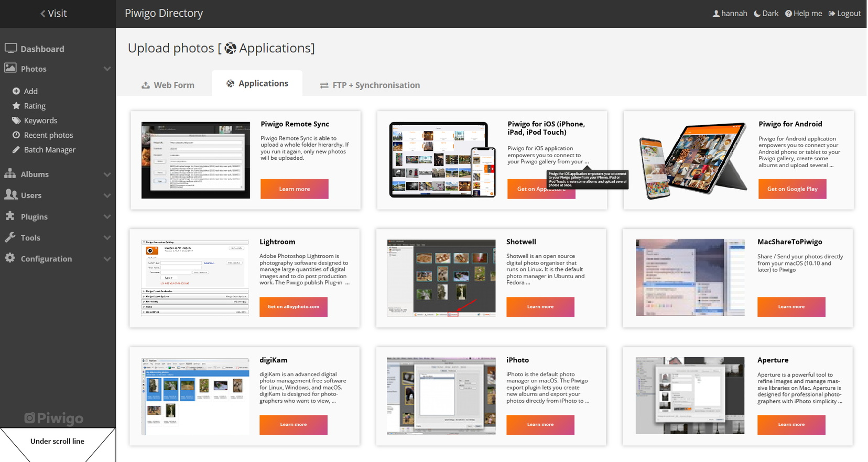868x462 pixels.
Task: Click the Visit back chevron icon
Action: point(43,14)
